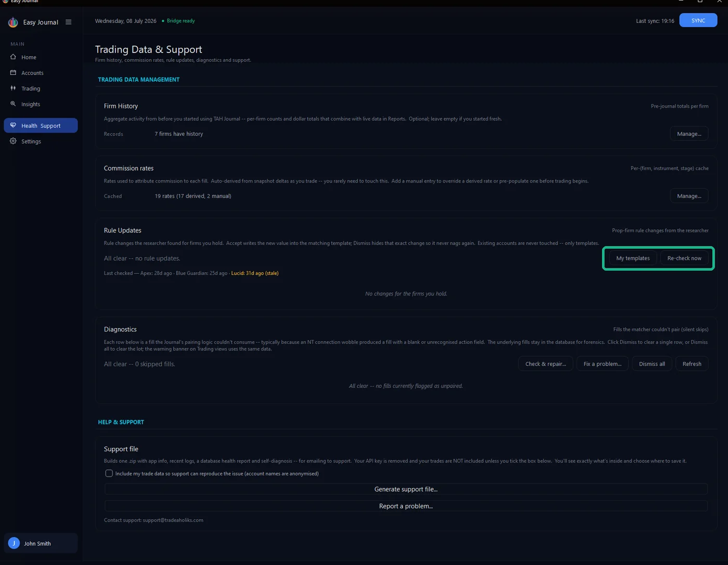Open My templates
Screen dimensions: 728x565
pyautogui.click(x=633, y=258)
